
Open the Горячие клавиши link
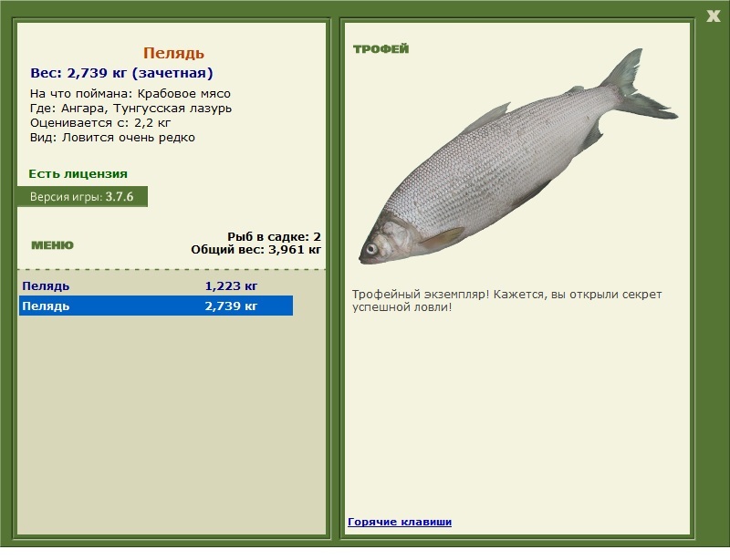coord(400,522)
